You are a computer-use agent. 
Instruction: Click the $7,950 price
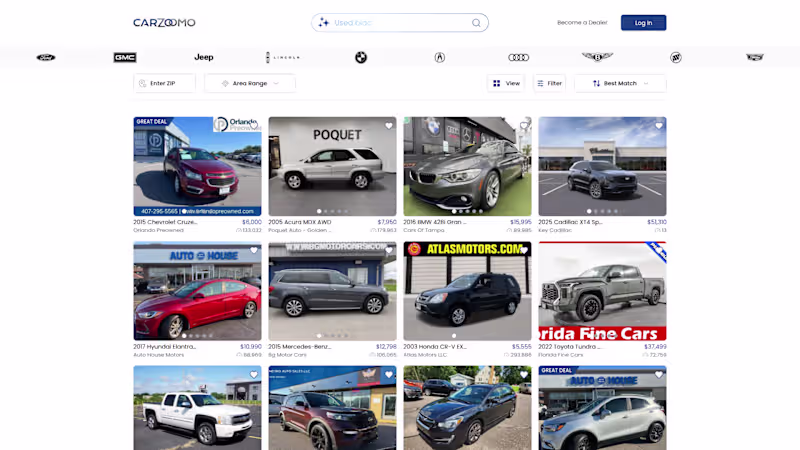(x=387, y=222)
